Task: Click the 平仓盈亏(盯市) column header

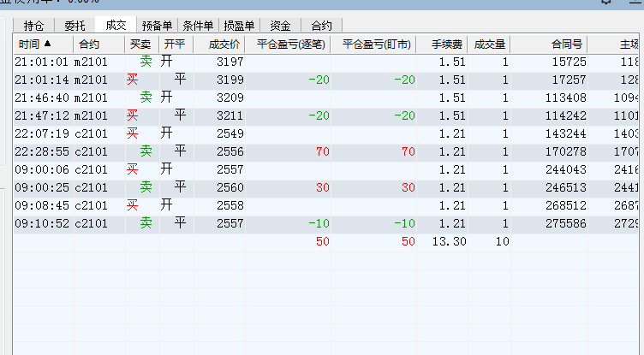Action: coord(373,44)
